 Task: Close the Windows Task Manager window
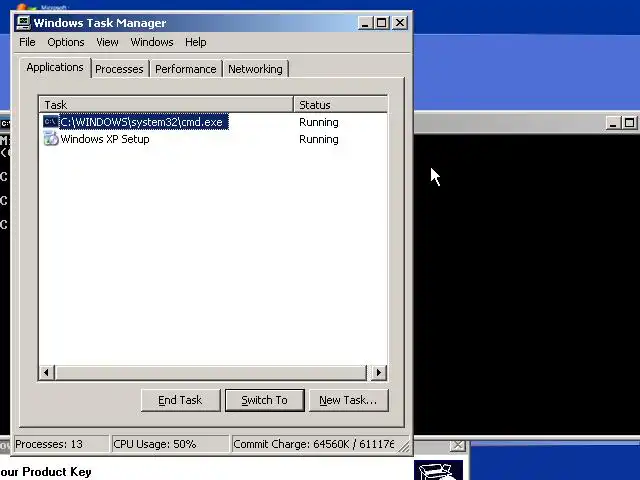click(x=400, y=23)
